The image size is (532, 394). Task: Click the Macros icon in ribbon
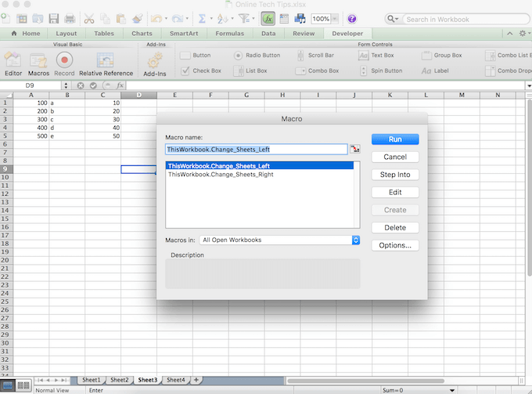(38, 61)
